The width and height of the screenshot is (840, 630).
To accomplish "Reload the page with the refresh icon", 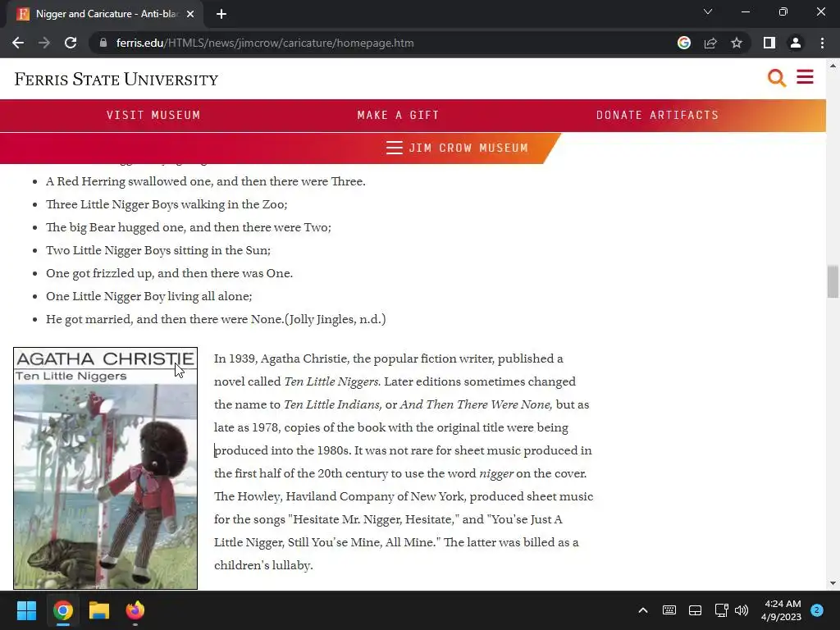I will click(x=71, y=43).
